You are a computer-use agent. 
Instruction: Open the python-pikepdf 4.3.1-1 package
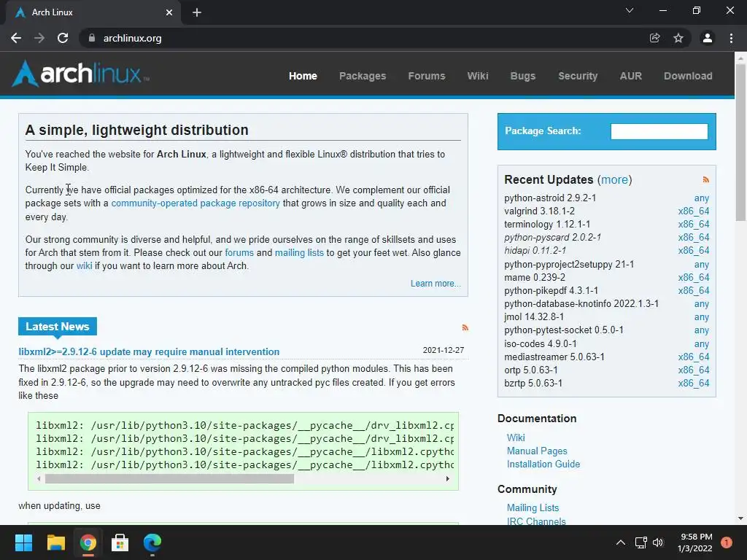pyautogui.click(x=551, y=290)
